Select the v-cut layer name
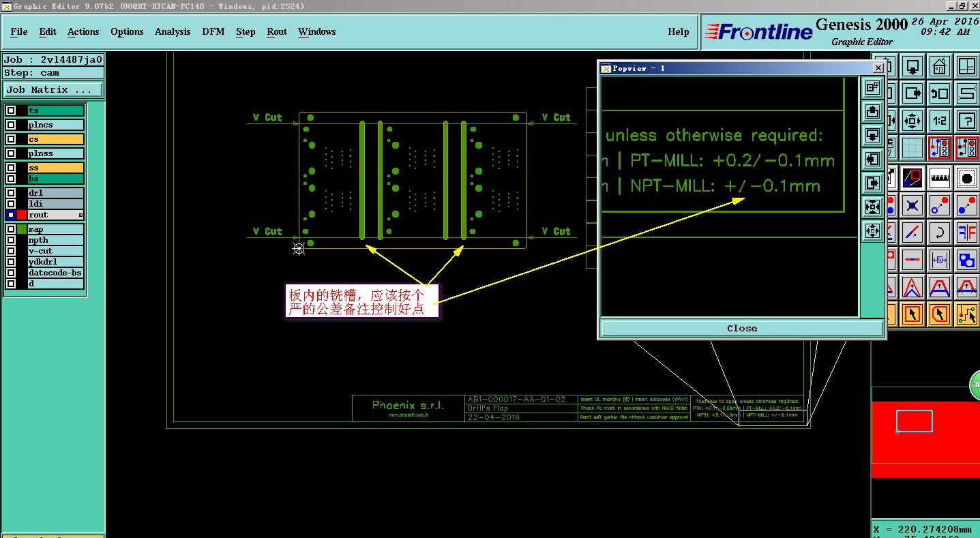The width and height of the screenshot is (980, 538). (x=56, y=251)
